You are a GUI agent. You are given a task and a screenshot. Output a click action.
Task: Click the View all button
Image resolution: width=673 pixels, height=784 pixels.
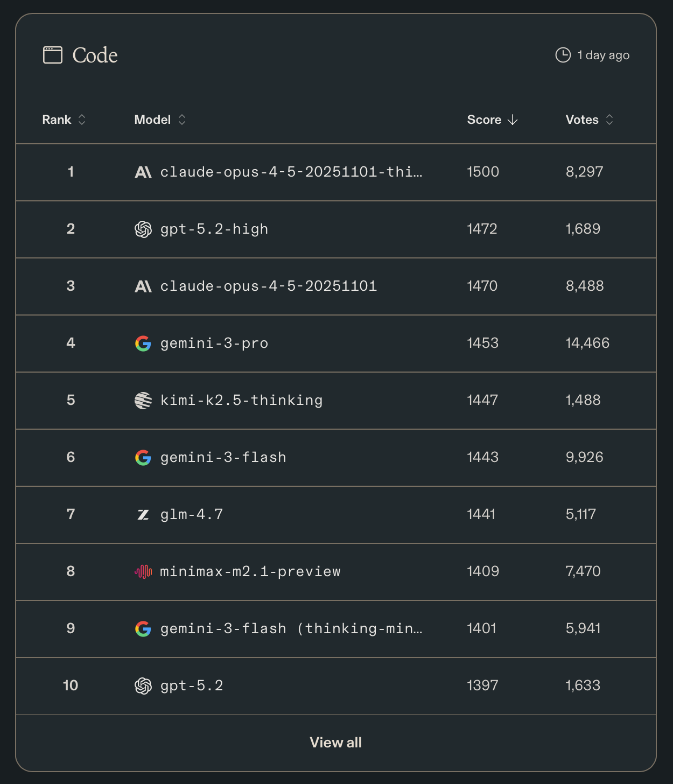click(335, 741)
